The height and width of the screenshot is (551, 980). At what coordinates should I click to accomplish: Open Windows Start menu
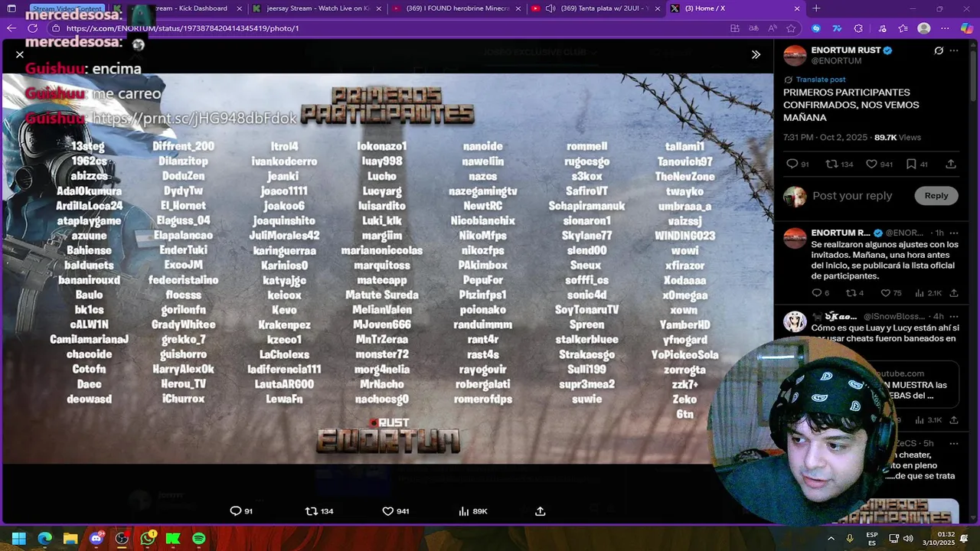point(18,539)
